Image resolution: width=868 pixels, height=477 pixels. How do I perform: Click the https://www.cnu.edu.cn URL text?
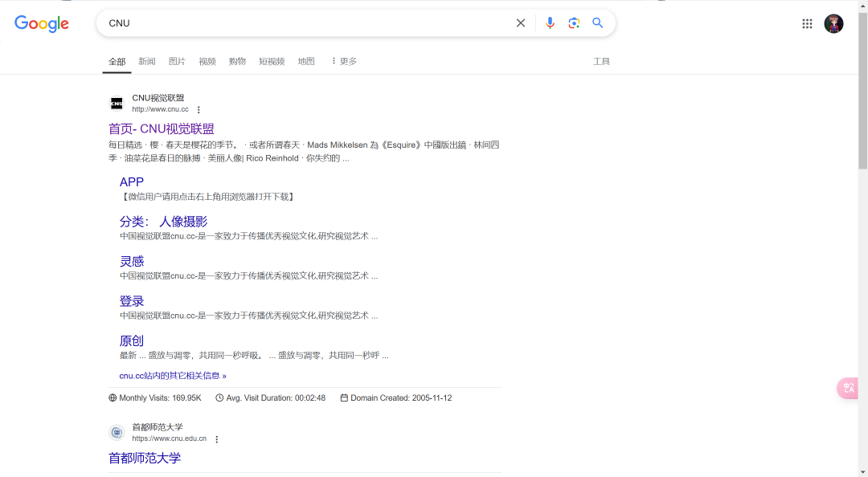pyautogui.click(x=169, y=438)
